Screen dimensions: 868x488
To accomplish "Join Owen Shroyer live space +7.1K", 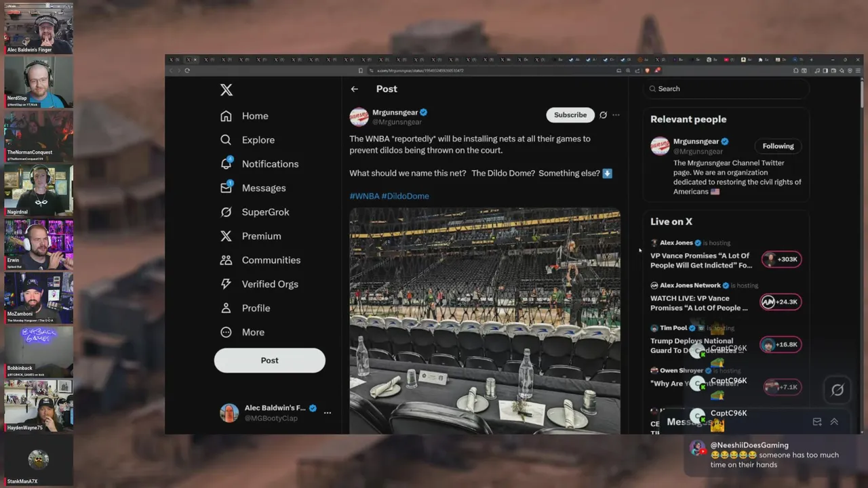I will coord(781,387).
